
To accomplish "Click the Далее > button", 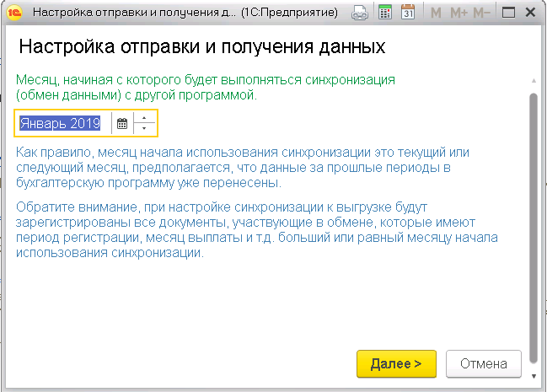I will (396, 363).
